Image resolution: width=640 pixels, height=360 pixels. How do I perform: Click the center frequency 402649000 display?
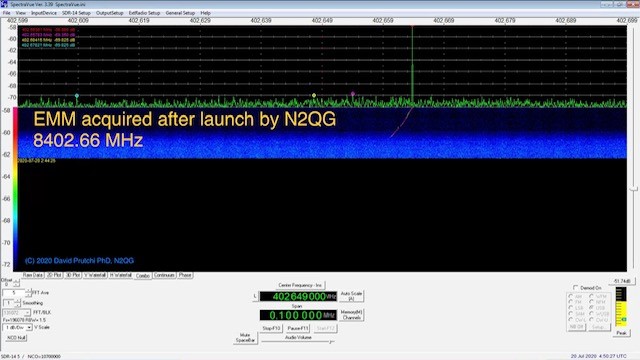click(298, 296)
